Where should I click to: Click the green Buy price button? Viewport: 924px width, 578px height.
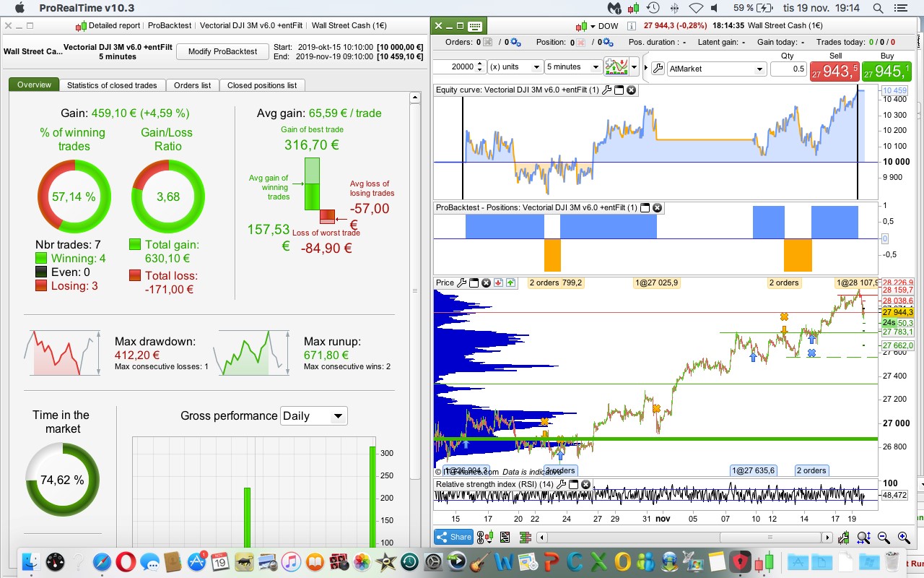click(x=886, y=71)
